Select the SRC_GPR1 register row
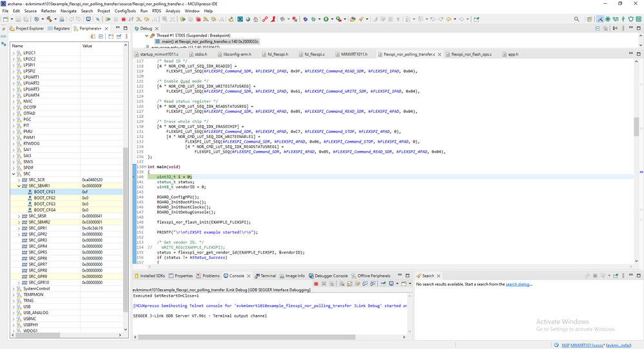The height and width of the screenshot is (349, 644). click(66, 228)
